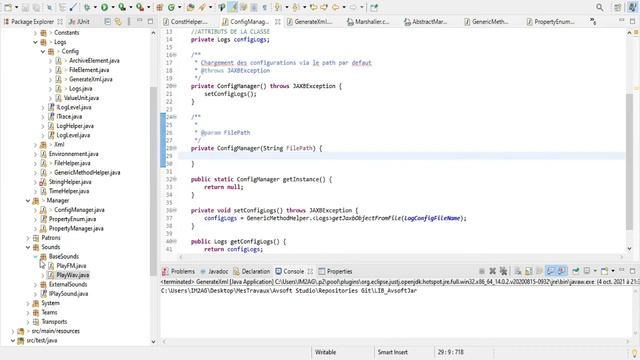
Task: Switch to the GenerateXml editor tab
Action: 309,22
